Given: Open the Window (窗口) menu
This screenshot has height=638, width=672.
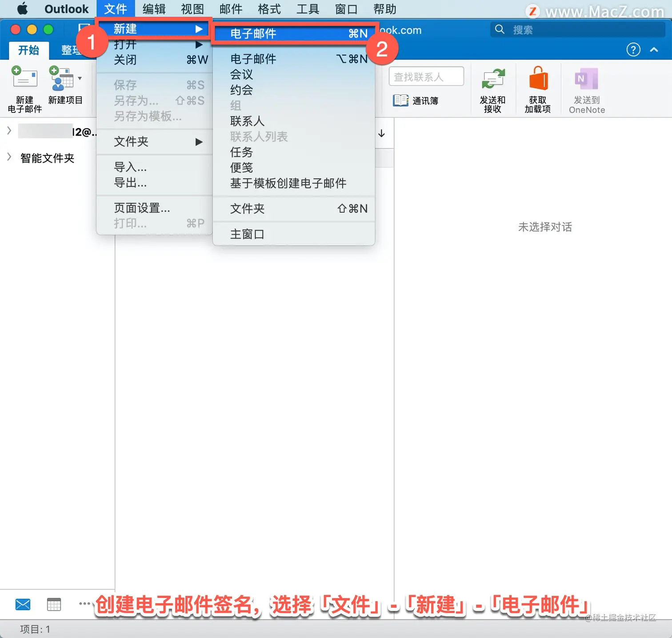Looking at the screenshot, I should coord(346,9).
